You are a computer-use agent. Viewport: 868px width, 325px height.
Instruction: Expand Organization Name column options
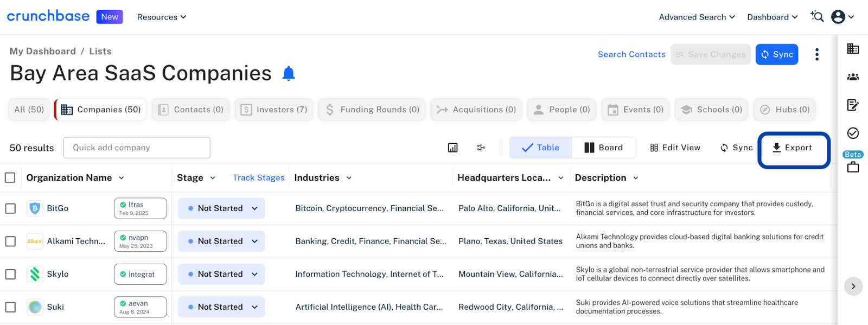122,178
